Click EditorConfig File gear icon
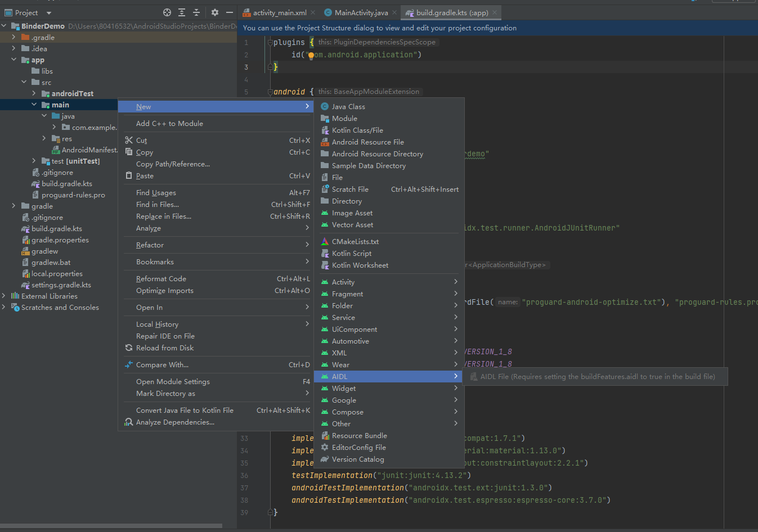The image size is (758, 532). (325, 447)
